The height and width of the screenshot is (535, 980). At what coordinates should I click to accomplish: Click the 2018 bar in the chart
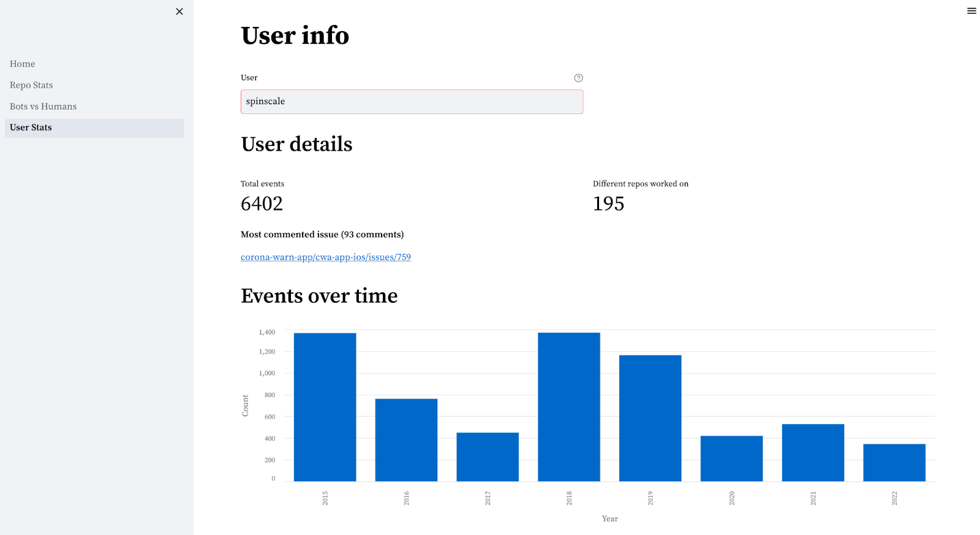569,407
